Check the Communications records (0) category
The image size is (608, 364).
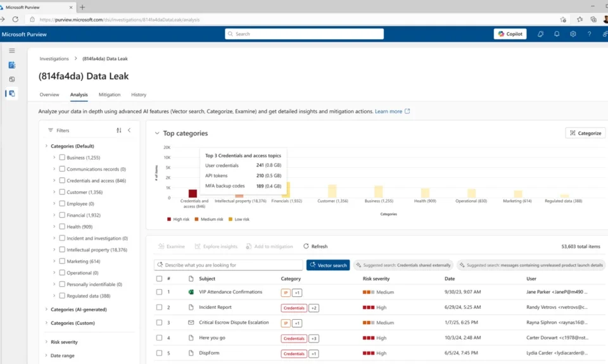tap(62, 169)
